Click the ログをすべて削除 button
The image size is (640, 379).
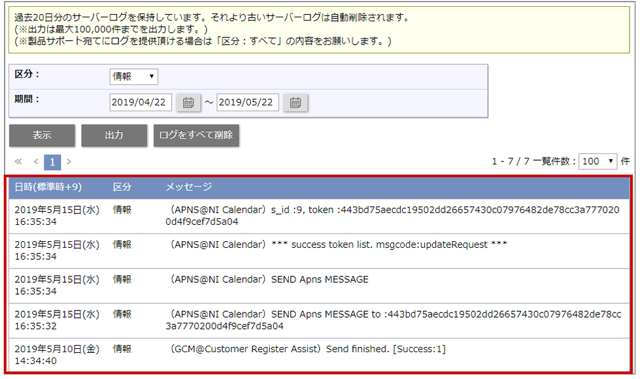click(x=196, y=135)
